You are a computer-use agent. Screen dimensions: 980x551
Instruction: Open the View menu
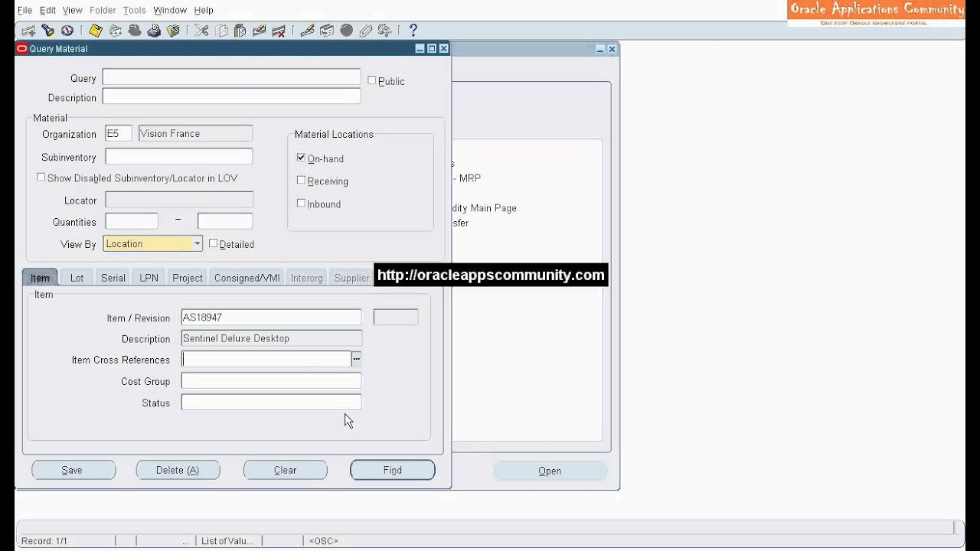click(72, 10)
